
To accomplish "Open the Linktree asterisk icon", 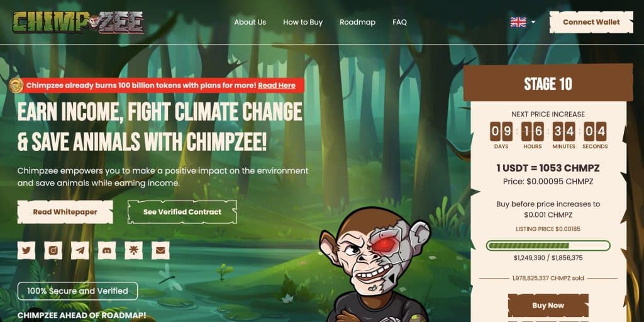I will click(x=133, y=250).
